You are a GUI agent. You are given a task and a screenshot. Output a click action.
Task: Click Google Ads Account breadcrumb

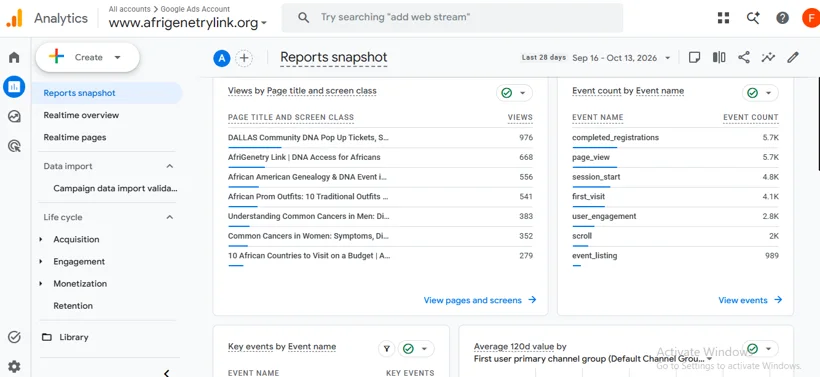coord(195,9)
